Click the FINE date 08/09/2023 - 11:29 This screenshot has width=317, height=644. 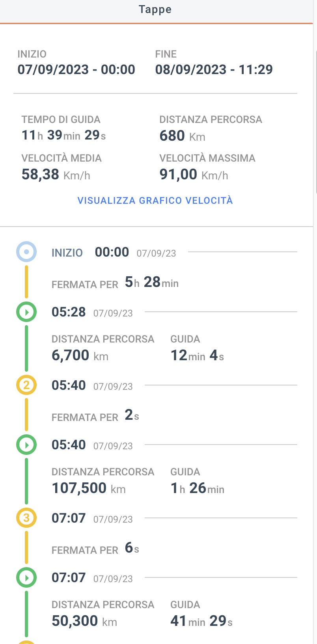pos(214,69)
